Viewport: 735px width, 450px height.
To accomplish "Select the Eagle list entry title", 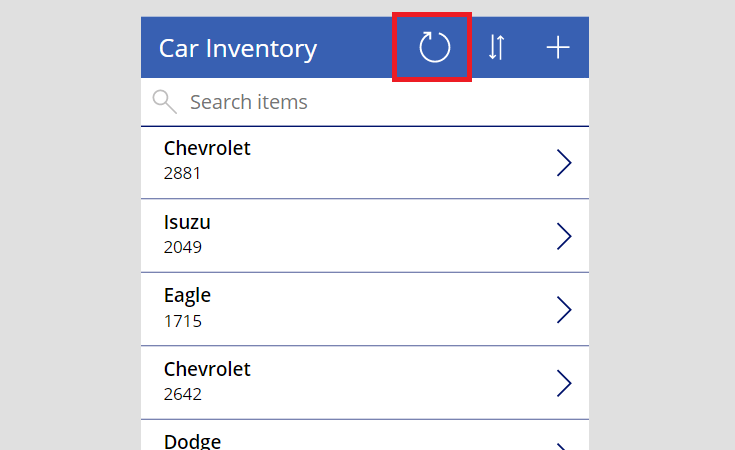I will (188, 296).
